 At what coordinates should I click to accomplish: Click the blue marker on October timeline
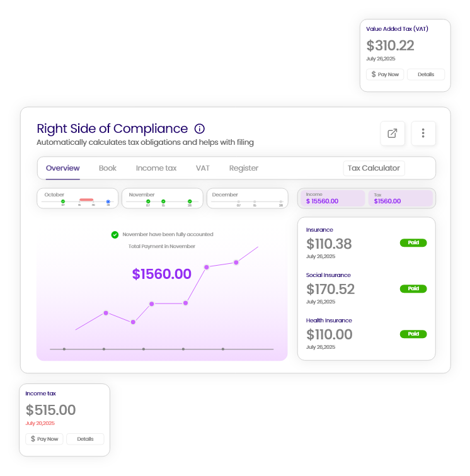(108, 201)
